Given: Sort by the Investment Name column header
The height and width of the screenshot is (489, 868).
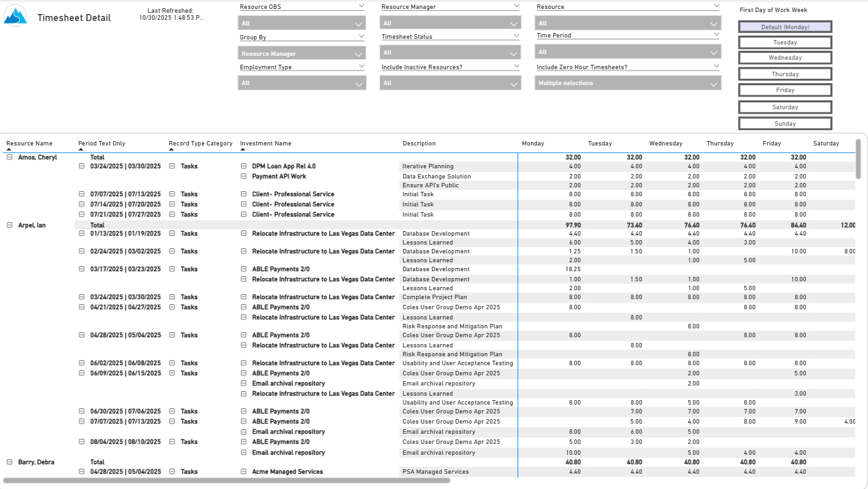Looking at the screenshot, I should [265, 144].
